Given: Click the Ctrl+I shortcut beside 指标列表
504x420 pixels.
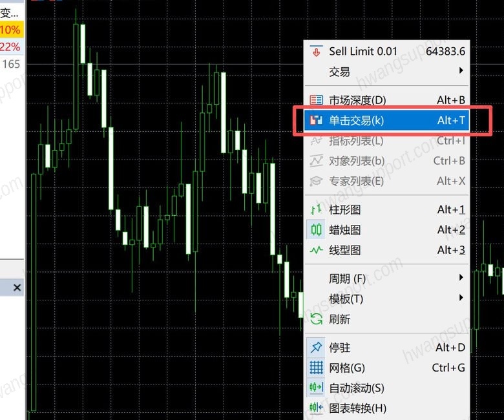Looking at the screenshot, I should [x=451, y=140].
